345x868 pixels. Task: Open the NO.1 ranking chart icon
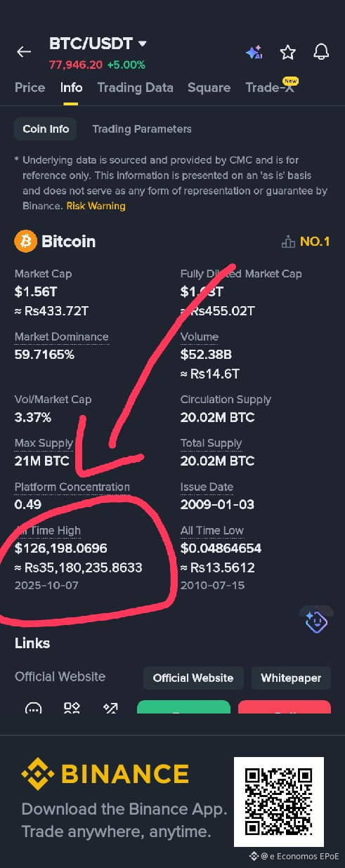coord(287,242)
